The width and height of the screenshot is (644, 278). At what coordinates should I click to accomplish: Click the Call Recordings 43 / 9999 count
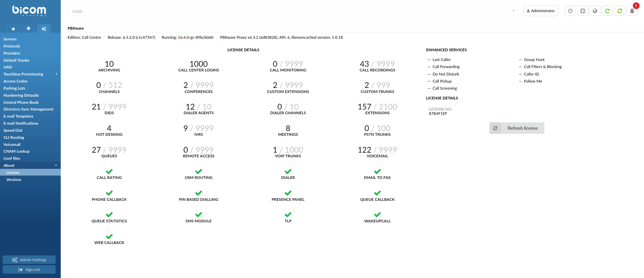(377, 64)
